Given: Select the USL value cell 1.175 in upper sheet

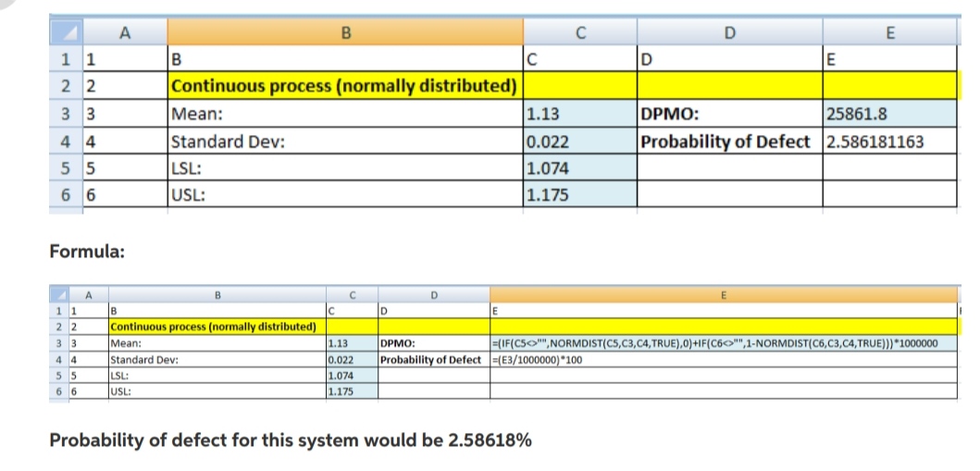Looking at the screenshot, I should point(579,195).
